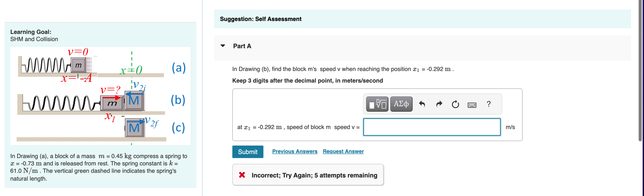This screenshot has width=644, height=196.
Task: Expand the square-root template dropdown
Action: pyautogui.click(x=377, y=104)
